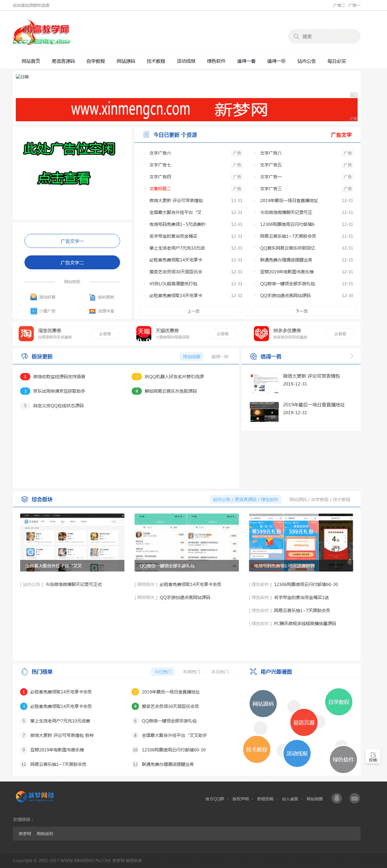Click the site logo in the header
The height and width of the screenshot is (868, 387).
[x=42, y=32]
